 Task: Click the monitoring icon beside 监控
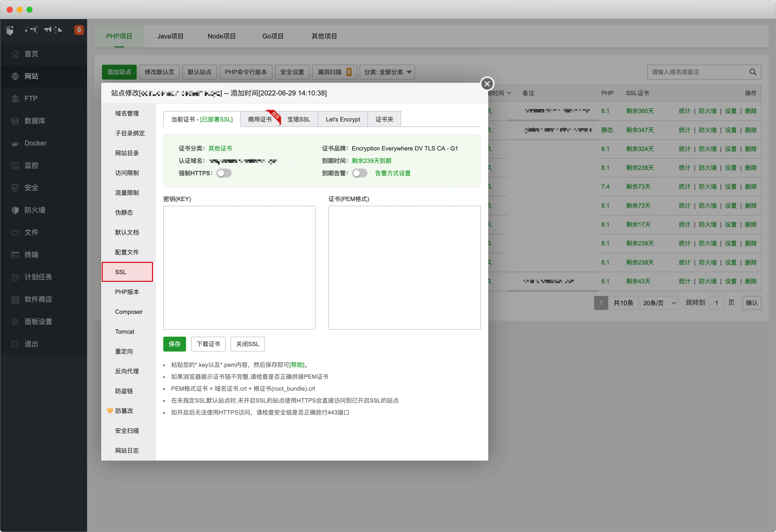point(15,165)
